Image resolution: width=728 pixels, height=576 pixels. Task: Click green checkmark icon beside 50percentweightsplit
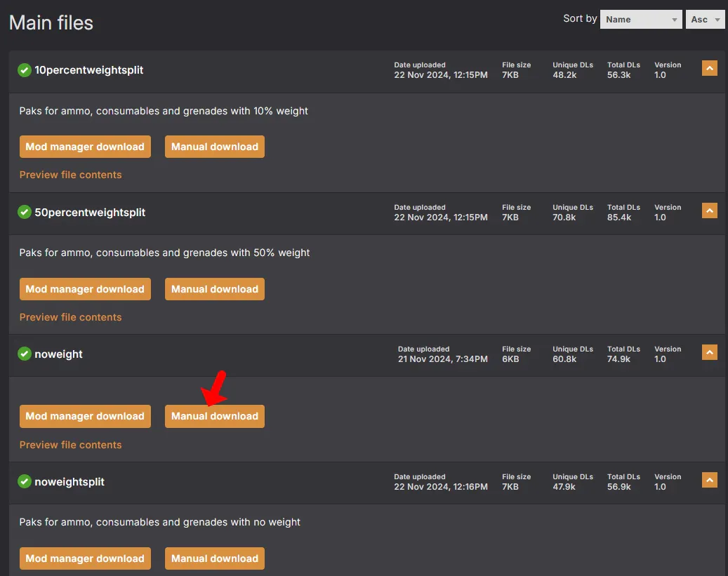[x=25, y=212]
